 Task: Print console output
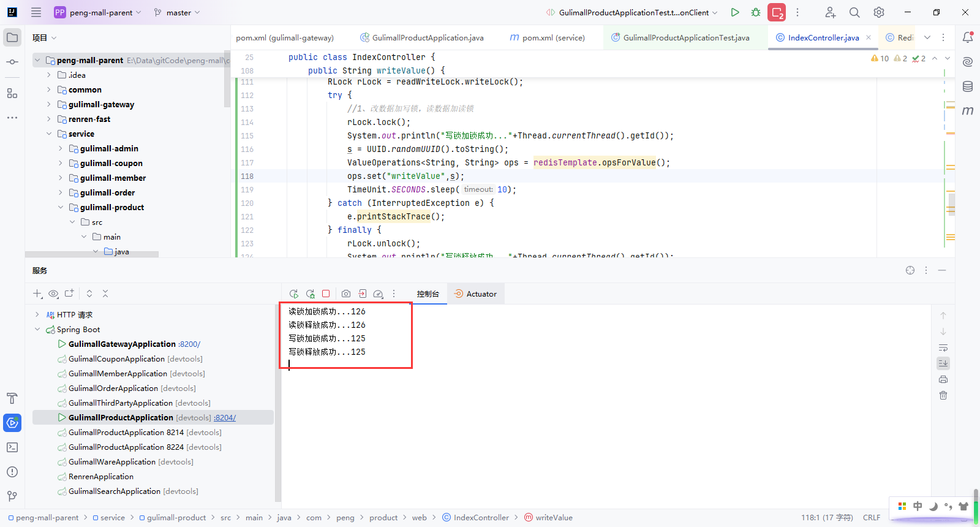click(943, 379)
